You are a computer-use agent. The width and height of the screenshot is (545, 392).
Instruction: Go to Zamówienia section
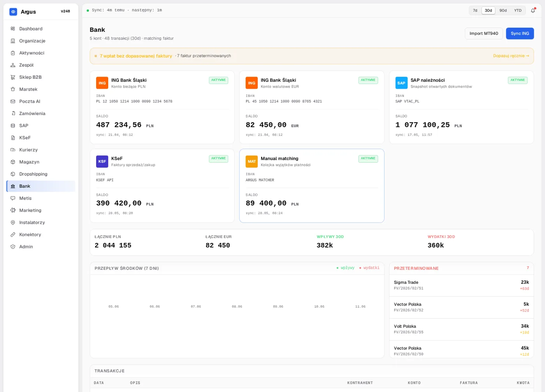(41, 113)
